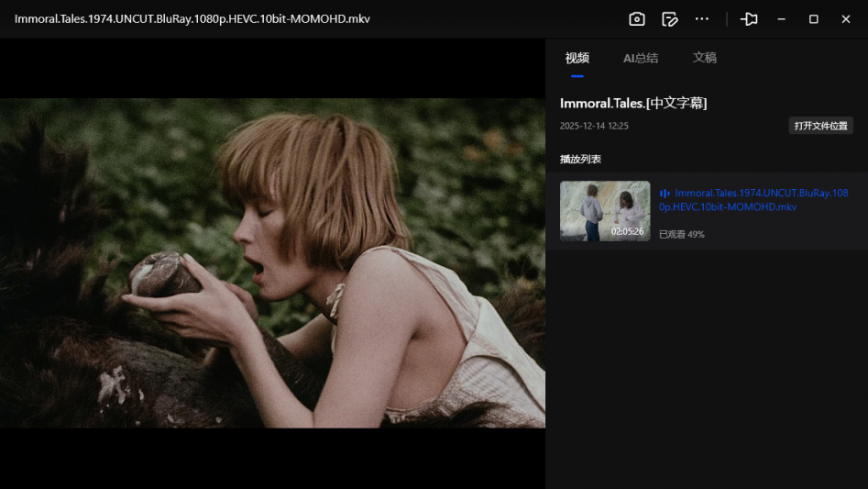Click the playlist video thumbnail
Viewport: 868px width, 489px height.
[604, 210]
